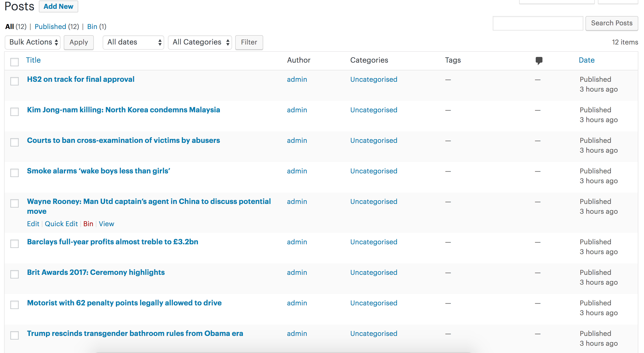Image resolution: width=644 pixels, height=353 pixels.
Task: Click the Author column header
Action: (x=299, y=60)
